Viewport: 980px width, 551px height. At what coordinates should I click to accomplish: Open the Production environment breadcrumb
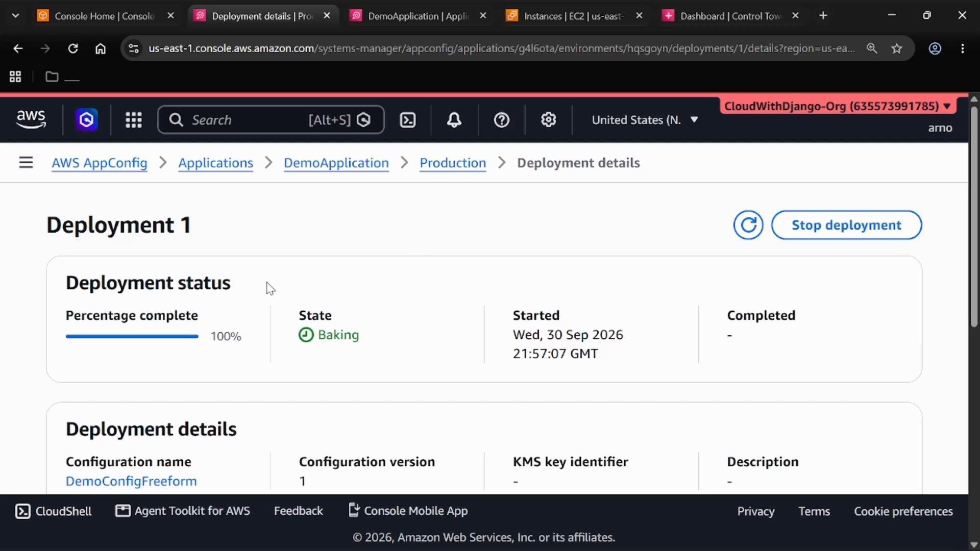pos(453,163)
